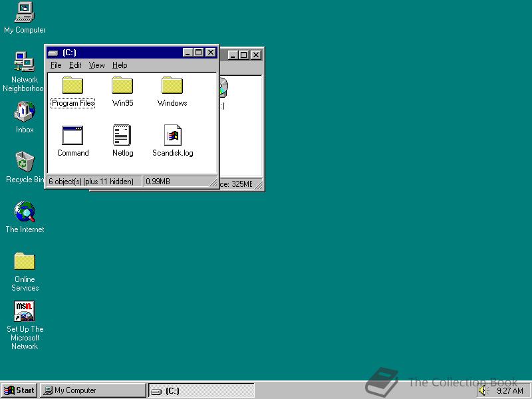Screen dimensions: 532x399
Task: Open the Edit menu
Action: pyautogui.click(x=75, y=65)
